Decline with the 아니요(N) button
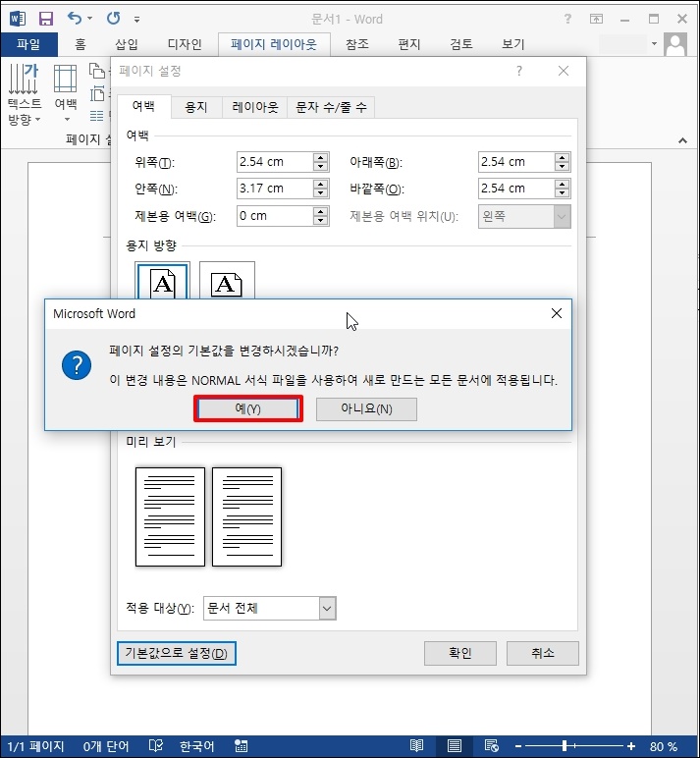700x758 pixels. [366, 409]
